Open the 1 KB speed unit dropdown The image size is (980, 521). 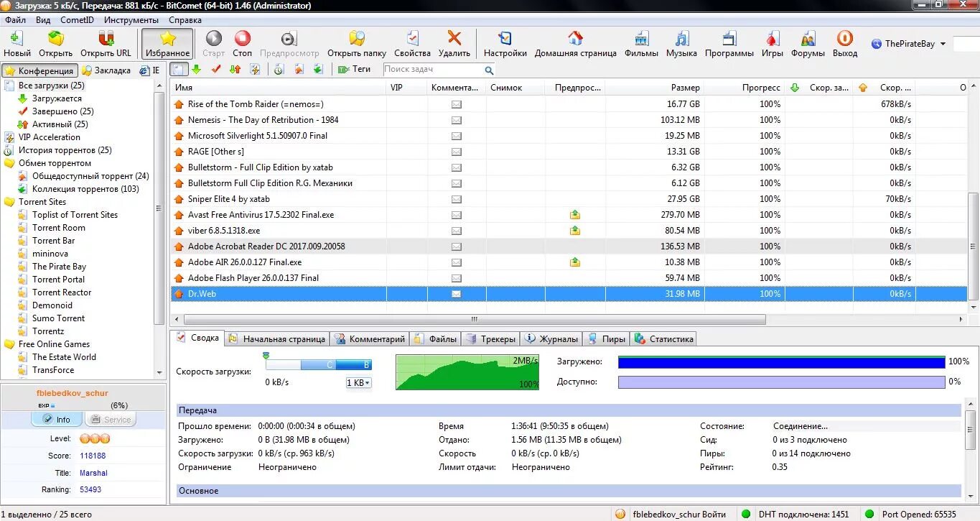(x=359, y=383)
